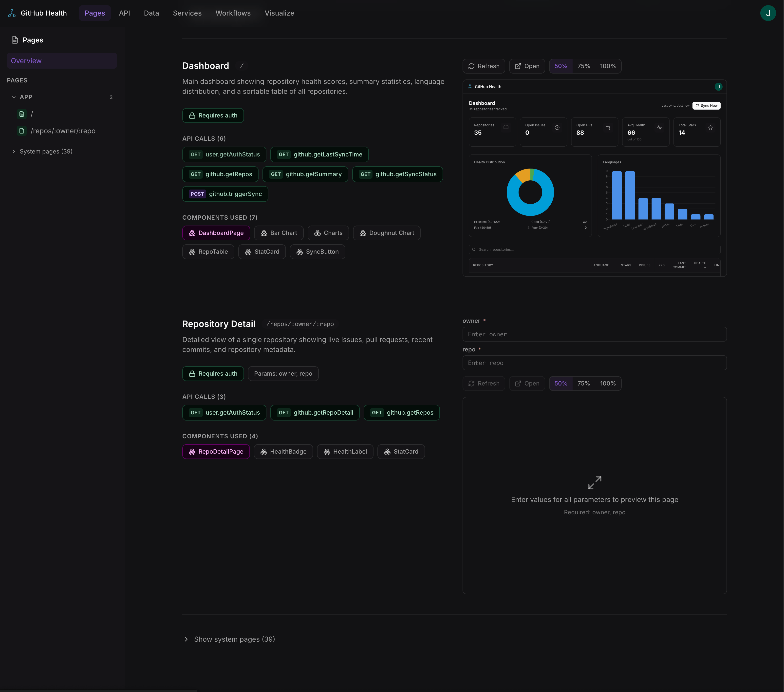Click the Charts component chip
784x692 pixels.
[x=328, y=233]
